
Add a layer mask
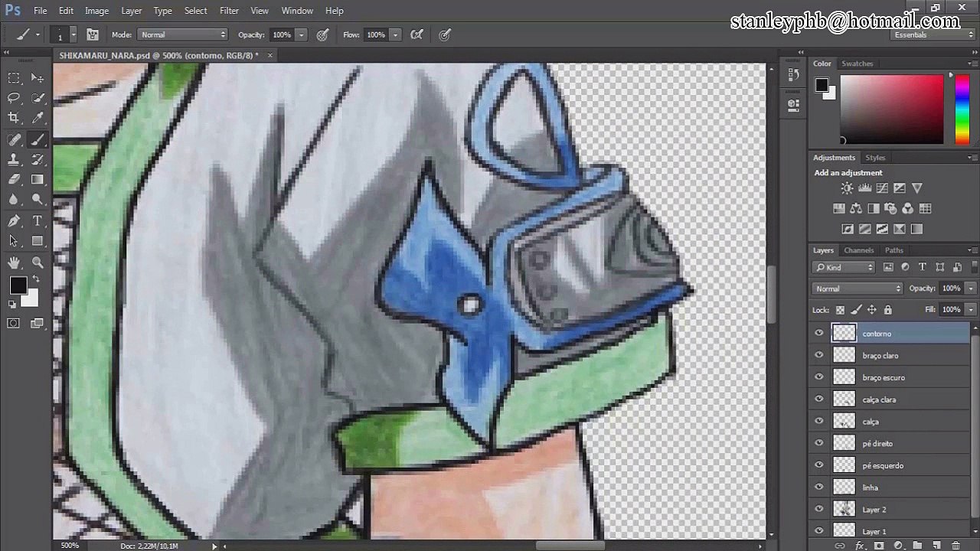[x=878, y=546]
